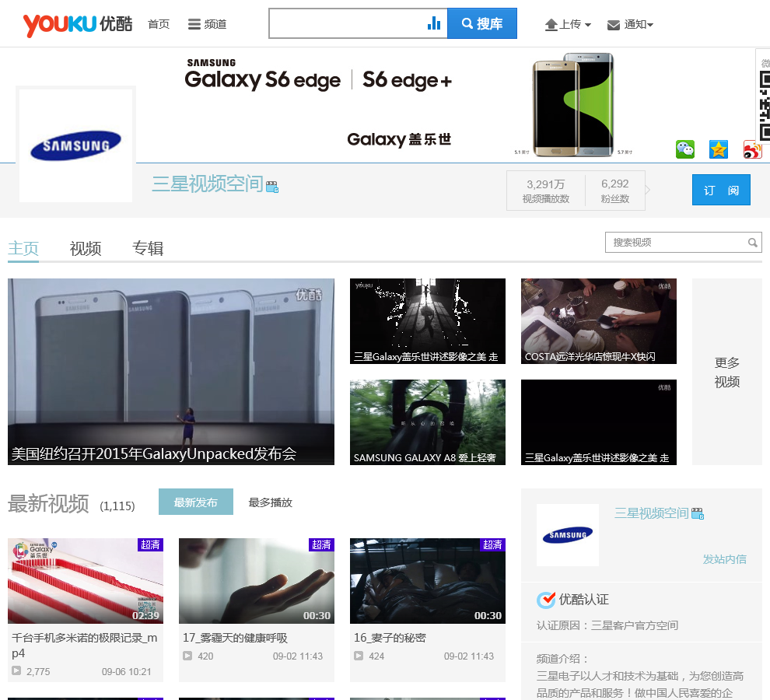Screen dimensions: 770x700
Task: Click the 认证原因：三星客户官方空间 text
Action: tap(607, 625)
